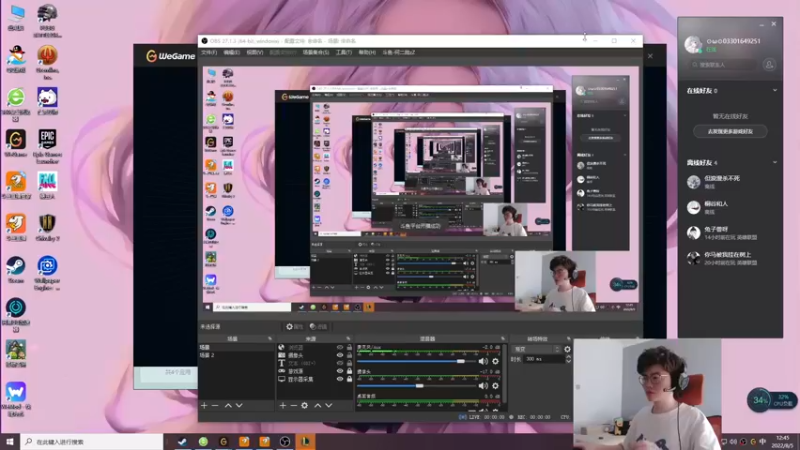Image resolution: width=800 pixels, height=450 pixels.
Task: Open the File menu in OBS
Action: [209, 53]
